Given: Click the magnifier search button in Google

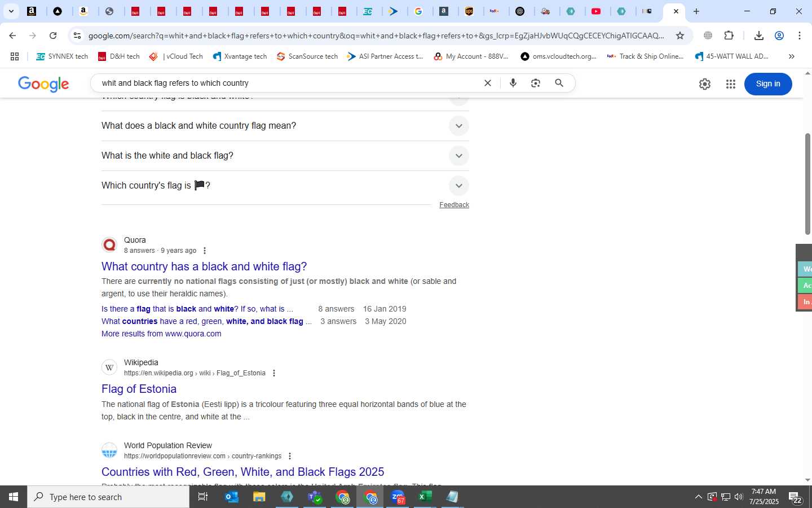Looking at the screenshot, I should [x=559, y=83].
